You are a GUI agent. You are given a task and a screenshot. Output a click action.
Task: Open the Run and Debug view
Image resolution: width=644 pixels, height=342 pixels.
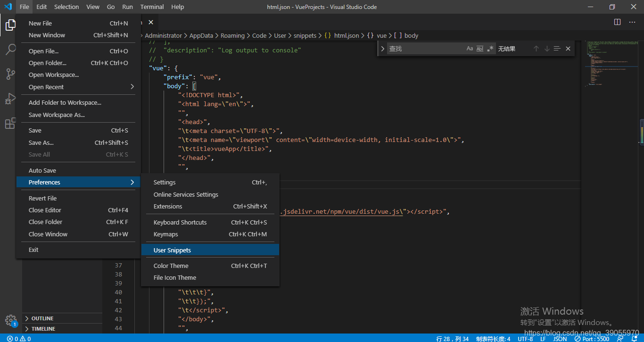[10, 99]
